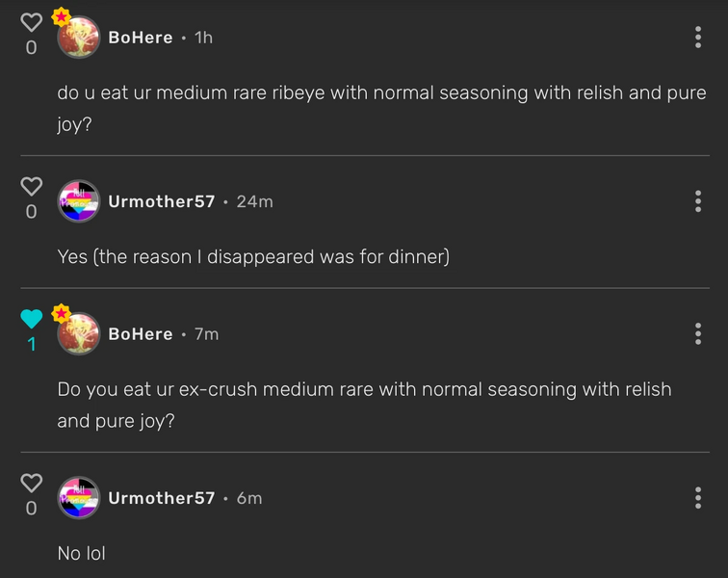This screenshot has width=728, height=578.
Task: Select the "No lol" comment text
Action: click(x=82, y=553)
